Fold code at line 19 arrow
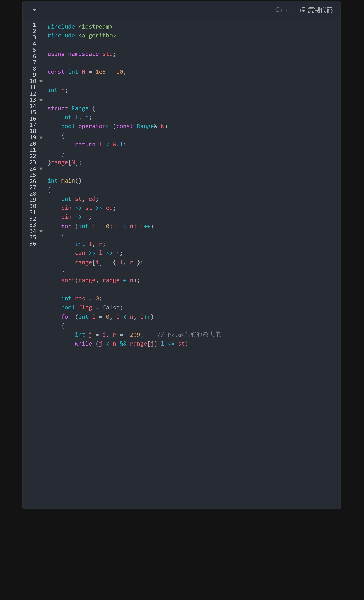Screen dimensions: 364x600 click(41, 138)
